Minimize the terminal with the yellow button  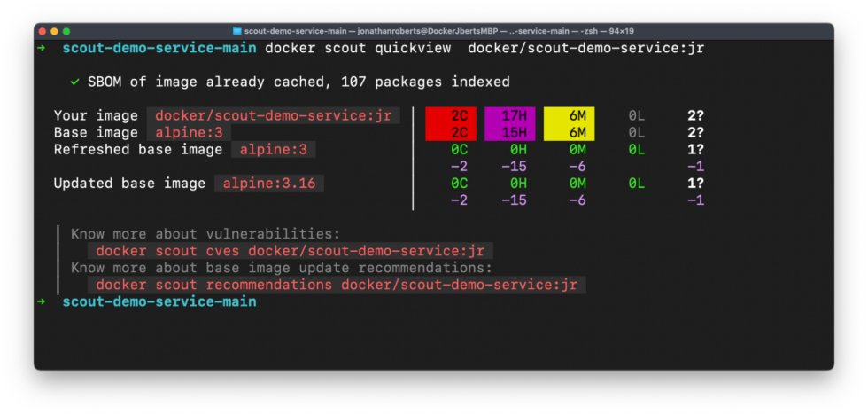[x=54, y=32]
